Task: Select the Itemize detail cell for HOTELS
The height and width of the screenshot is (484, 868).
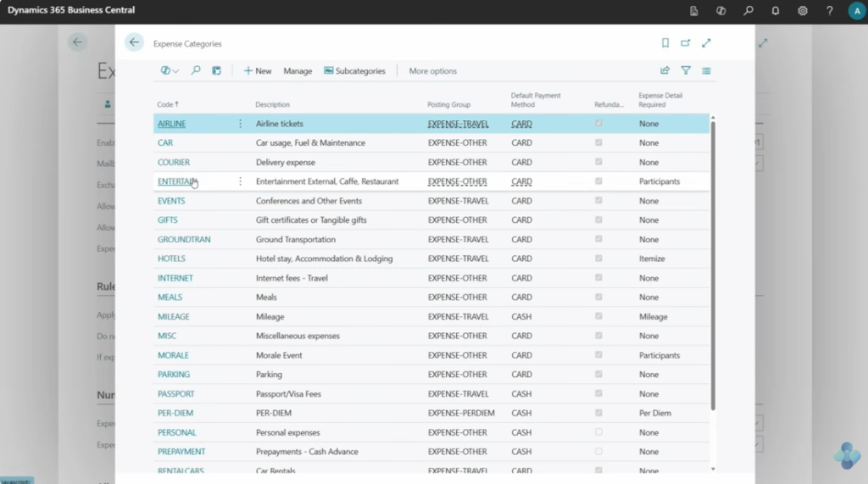Action: tap(652, 259)
